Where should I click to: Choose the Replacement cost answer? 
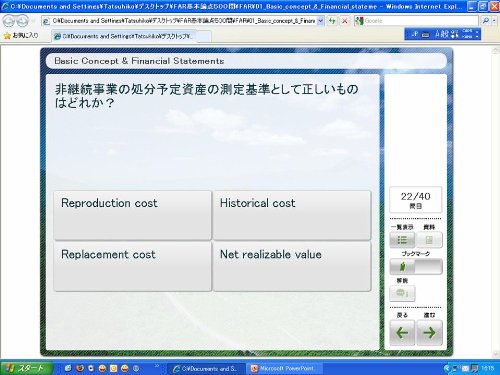[x=133, y=266]
